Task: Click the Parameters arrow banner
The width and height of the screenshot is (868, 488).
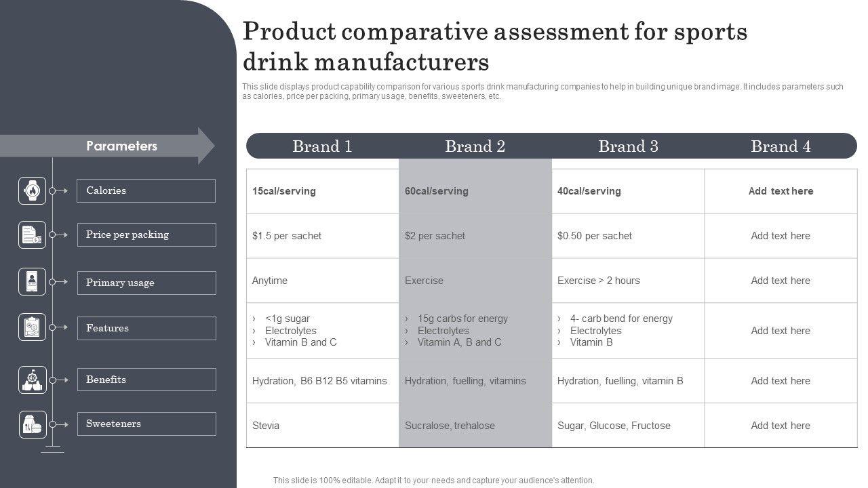Action: [x=108, y=146]
